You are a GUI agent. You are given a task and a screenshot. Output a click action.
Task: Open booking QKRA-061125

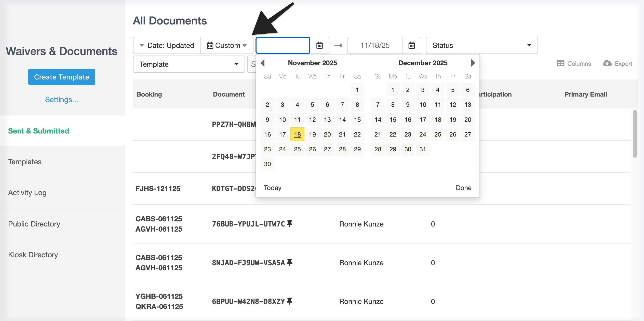tap(159, 306)
